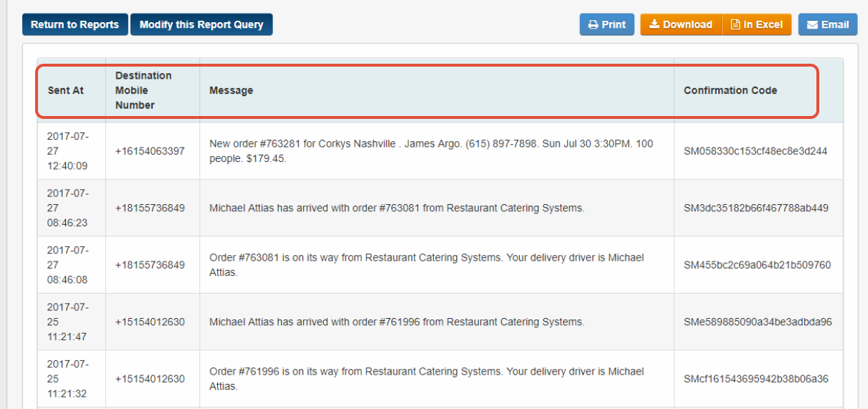Click message Order #761996 is on its way
The height and width of the screenshot is (409, 868).
(x=426, y=379)
